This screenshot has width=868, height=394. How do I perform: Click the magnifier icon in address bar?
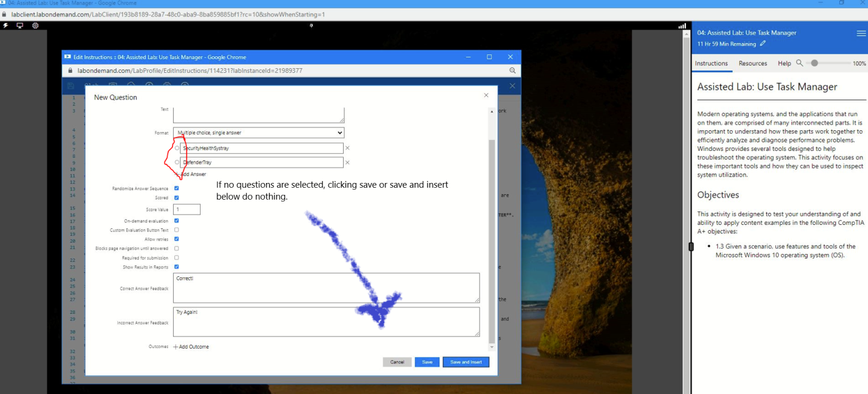tap(512, 71)
